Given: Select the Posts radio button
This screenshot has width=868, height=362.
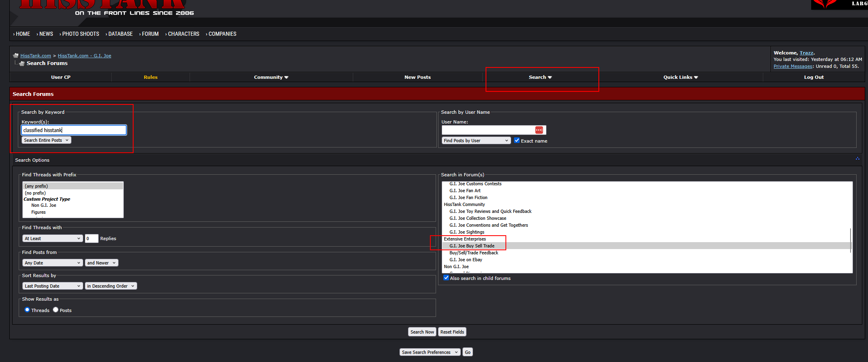Looking at the screenshot, I should click(56, 310).
